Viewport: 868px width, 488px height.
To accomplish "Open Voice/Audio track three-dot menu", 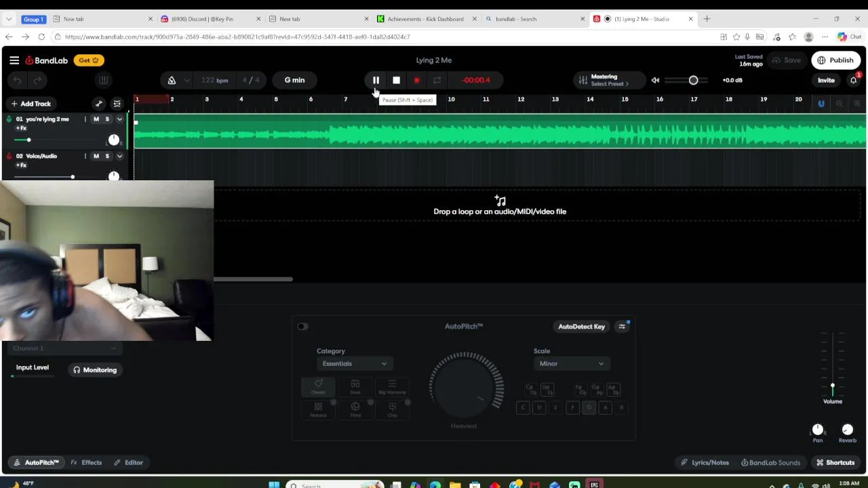I will pyautogui.click(x=85, y=156).
